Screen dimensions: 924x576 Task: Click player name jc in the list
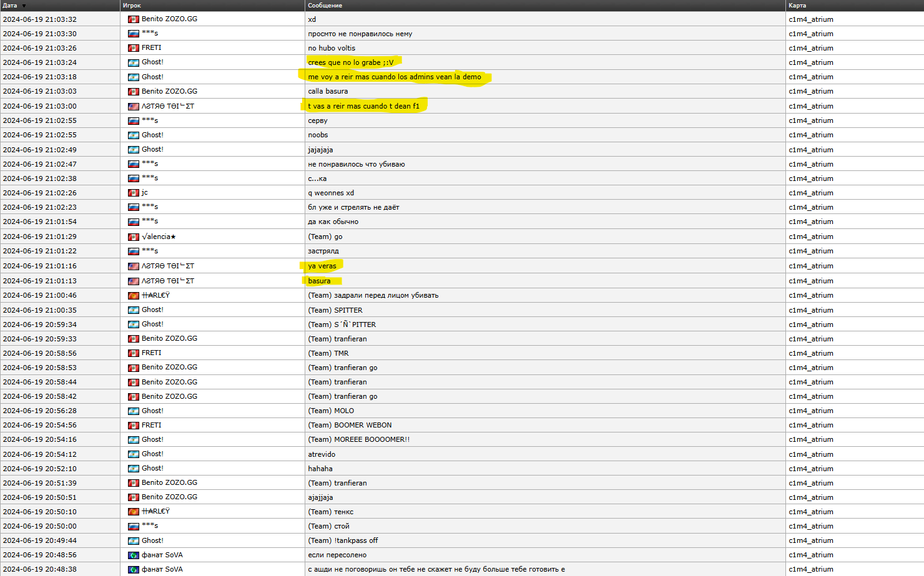[x=144, y=193]
